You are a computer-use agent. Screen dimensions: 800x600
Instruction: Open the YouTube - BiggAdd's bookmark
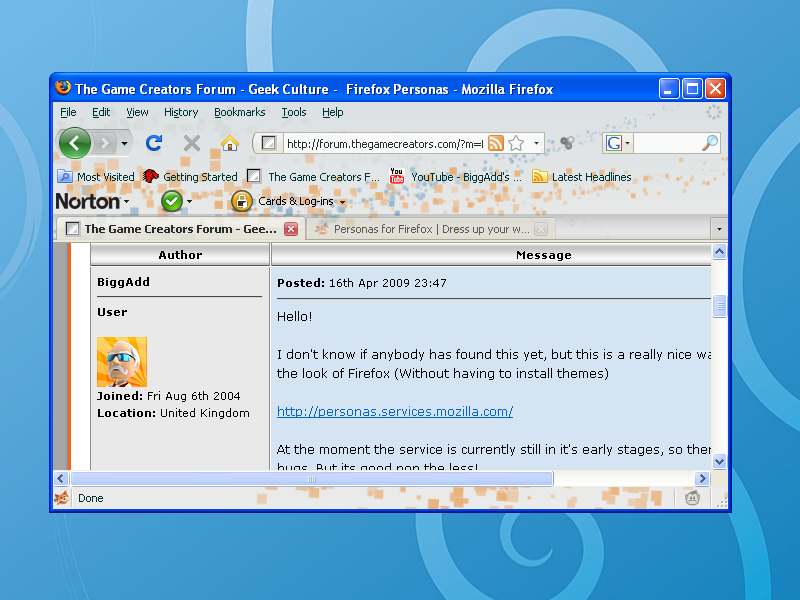[456, 177]
